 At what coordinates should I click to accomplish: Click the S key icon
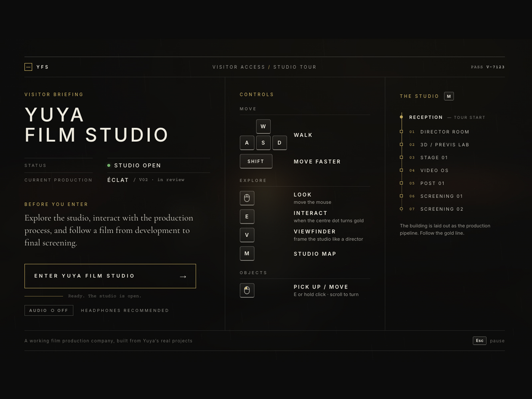pos(263,143)
